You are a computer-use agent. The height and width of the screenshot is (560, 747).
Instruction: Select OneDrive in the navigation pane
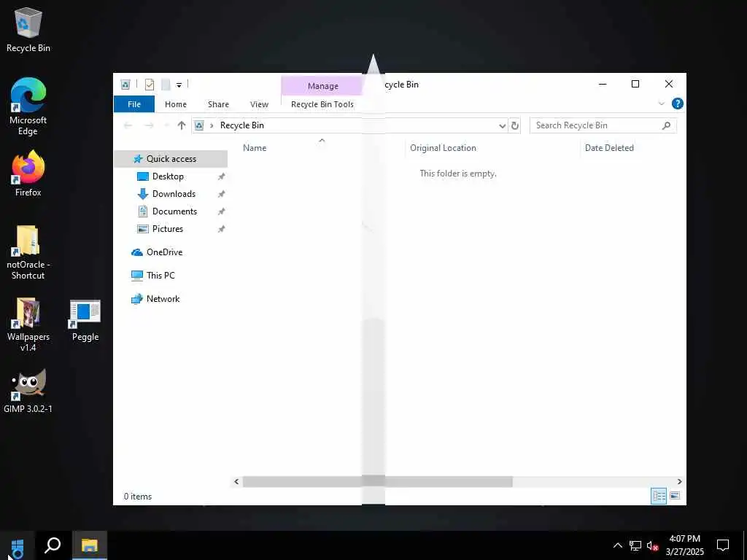pyautogui.click(x=164, y=252)
